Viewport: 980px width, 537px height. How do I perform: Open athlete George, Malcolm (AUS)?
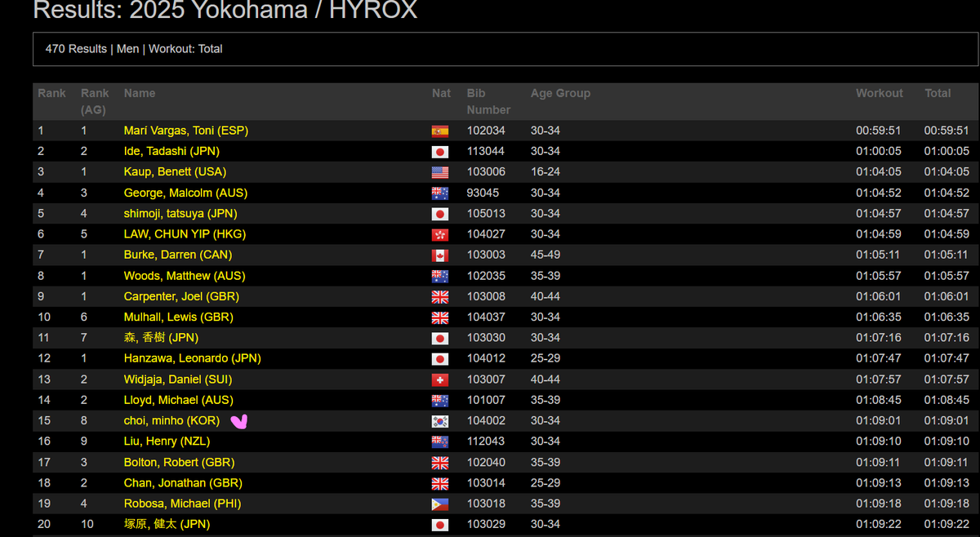pos(185,193)
